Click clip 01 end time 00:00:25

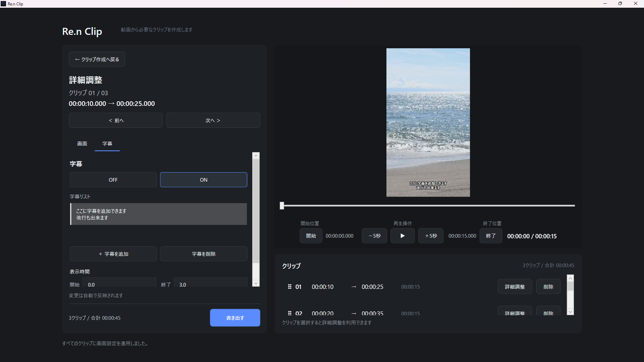pyautogui.click(x=372, y=287)
